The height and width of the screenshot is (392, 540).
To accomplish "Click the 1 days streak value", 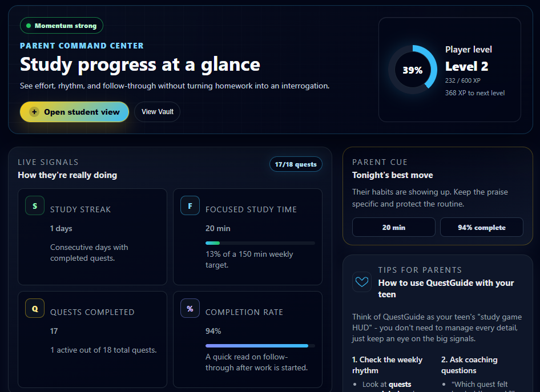I will [61, 228].
